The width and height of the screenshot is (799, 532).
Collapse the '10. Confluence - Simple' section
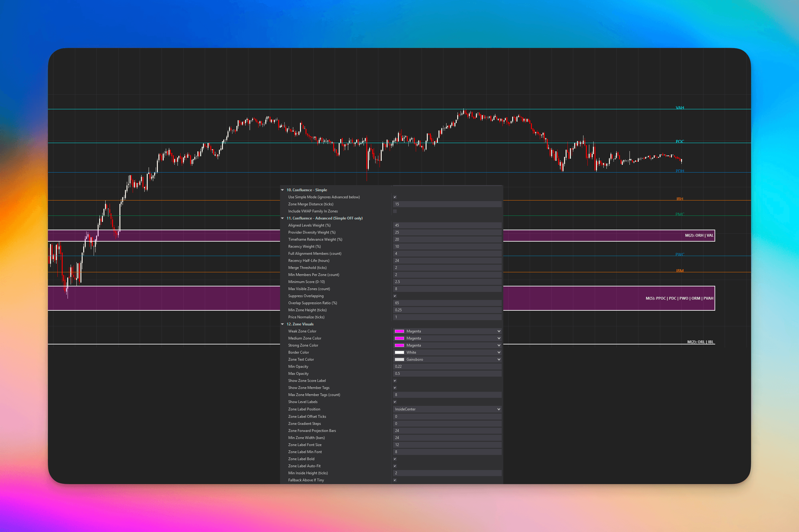(x=283, y=190)
